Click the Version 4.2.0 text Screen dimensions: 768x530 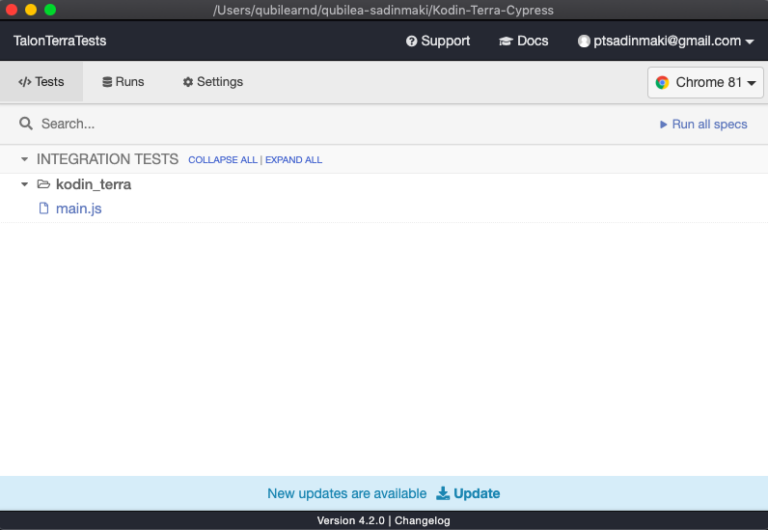pyautogui.click(x=351, y=521)
